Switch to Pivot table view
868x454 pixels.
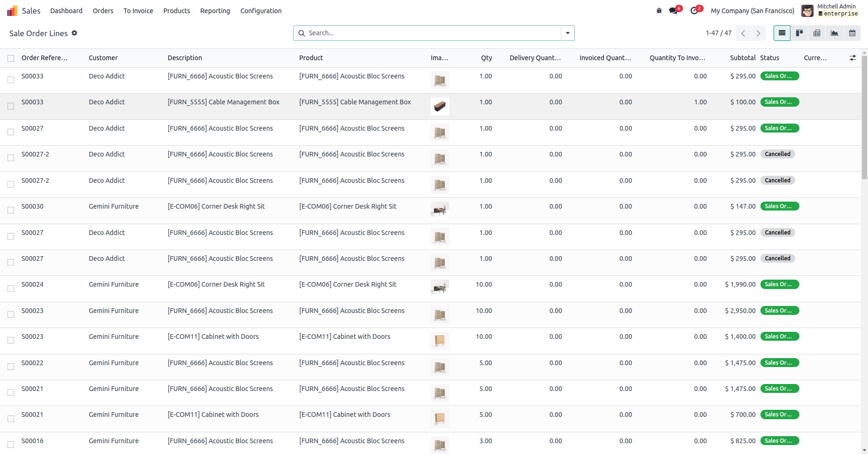click(817, 33)
